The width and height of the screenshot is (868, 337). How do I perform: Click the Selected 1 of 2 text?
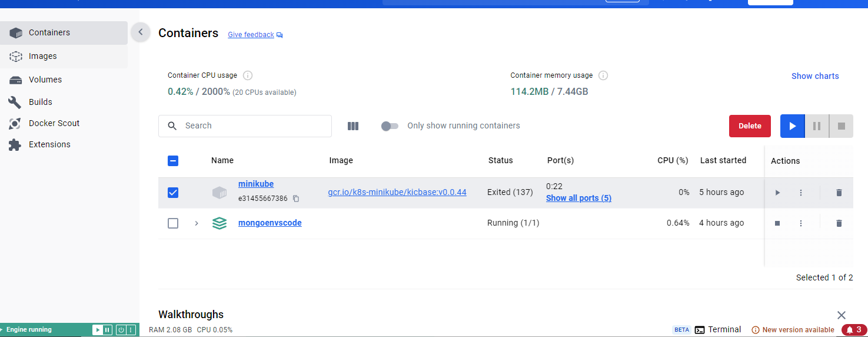click(x=824, y=277)
